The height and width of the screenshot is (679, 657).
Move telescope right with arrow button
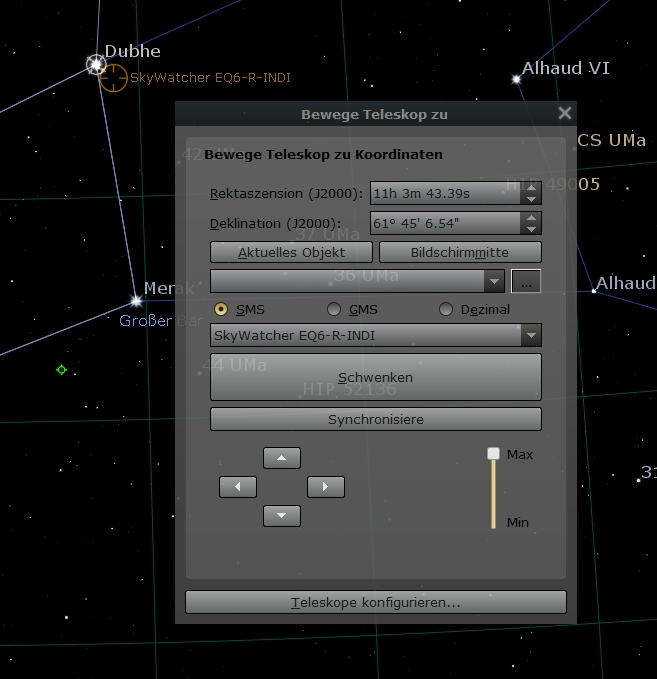tap(326, 487)
